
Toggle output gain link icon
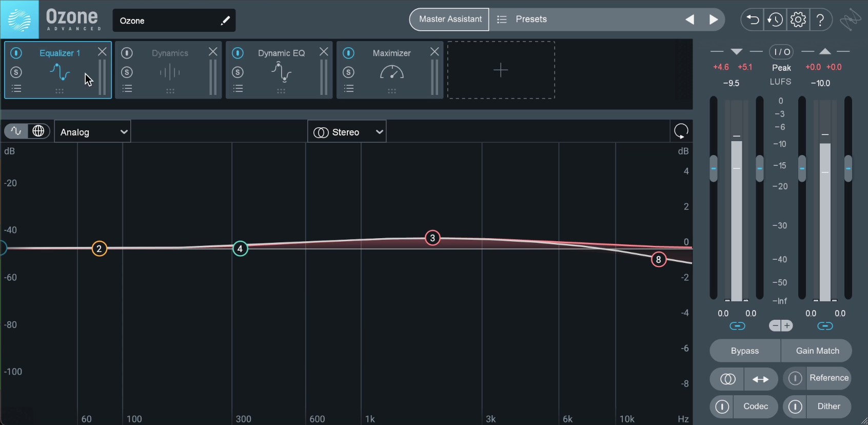click(x=825, y=326)
